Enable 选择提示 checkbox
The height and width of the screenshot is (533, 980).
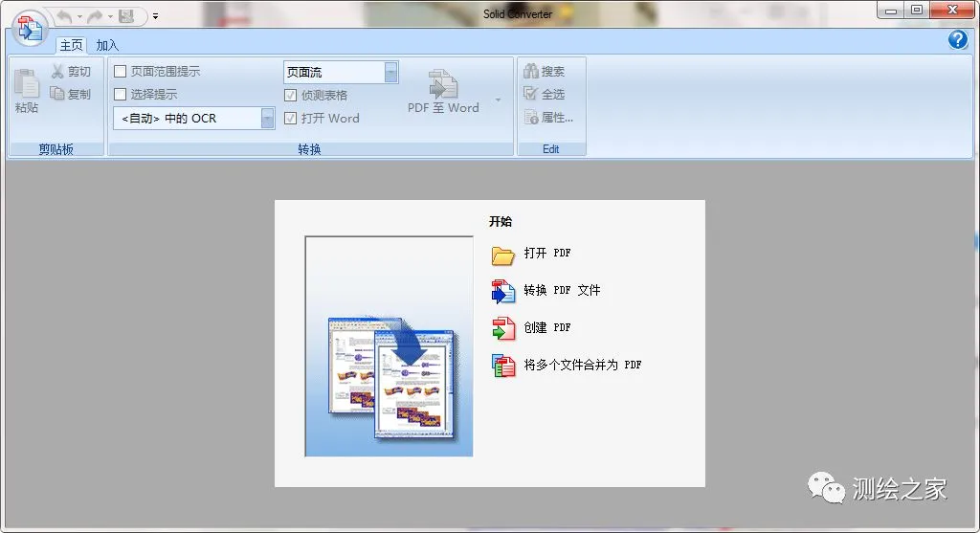click(120, 95)
